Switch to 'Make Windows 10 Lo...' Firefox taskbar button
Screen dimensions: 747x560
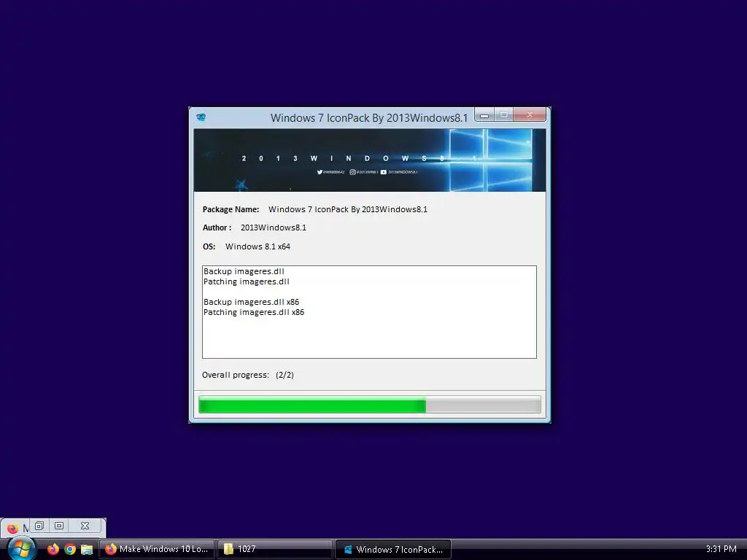pyautogui.click(x=158, y=549)
